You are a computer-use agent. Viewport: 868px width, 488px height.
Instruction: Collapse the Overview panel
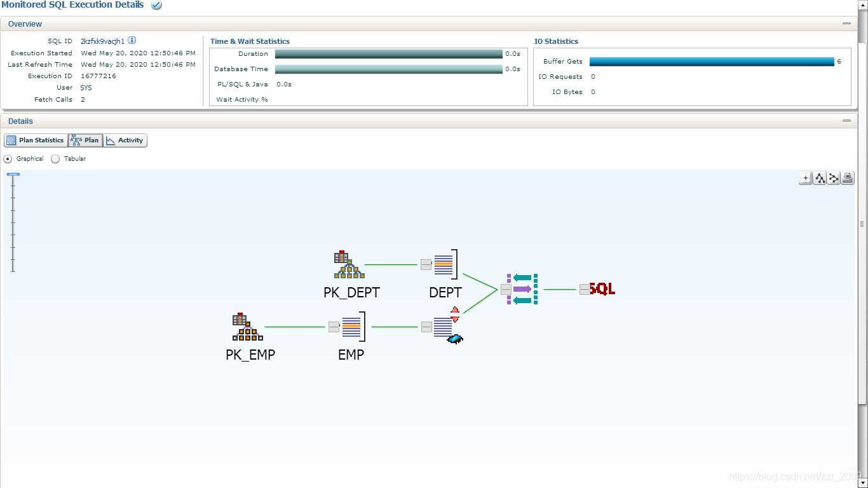[x=846, y=23]
